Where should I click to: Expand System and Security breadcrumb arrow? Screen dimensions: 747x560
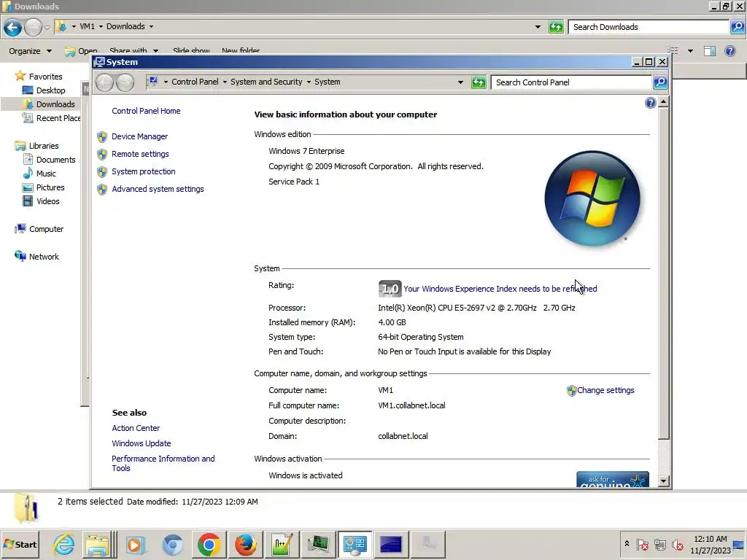point(309,82)
